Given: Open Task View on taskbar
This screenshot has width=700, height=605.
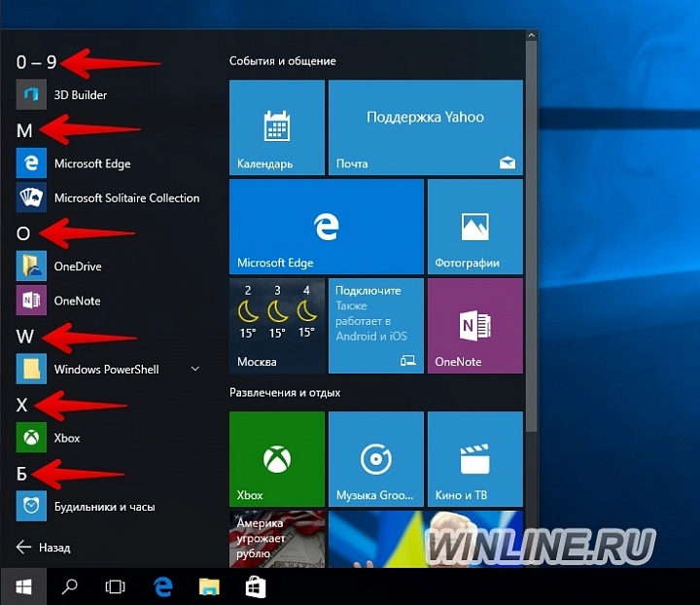Looking at the screenshot, I should click(x=115, y=587).
